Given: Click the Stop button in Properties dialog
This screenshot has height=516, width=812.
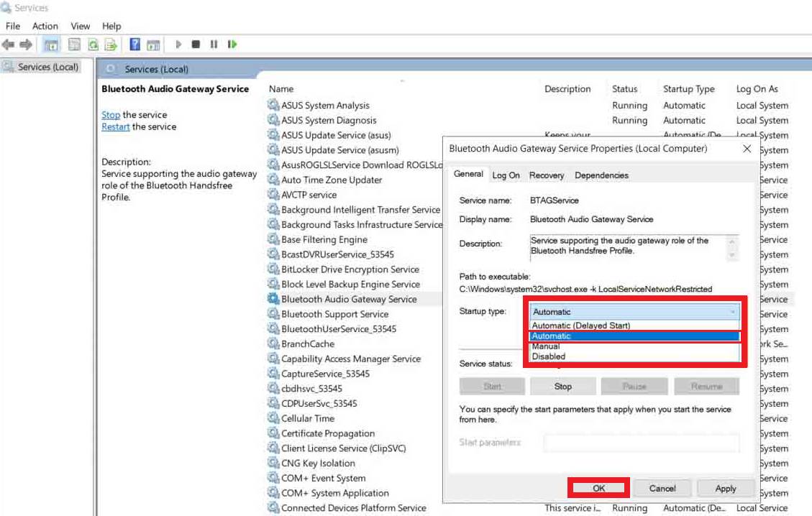Looking at the screenshot, I should click(562, 386).
